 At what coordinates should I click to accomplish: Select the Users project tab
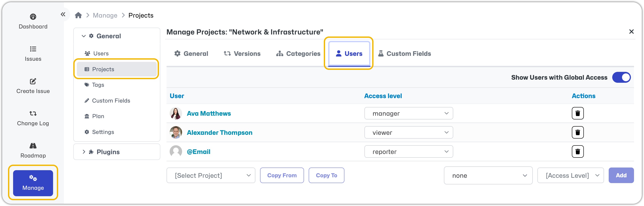349,54
